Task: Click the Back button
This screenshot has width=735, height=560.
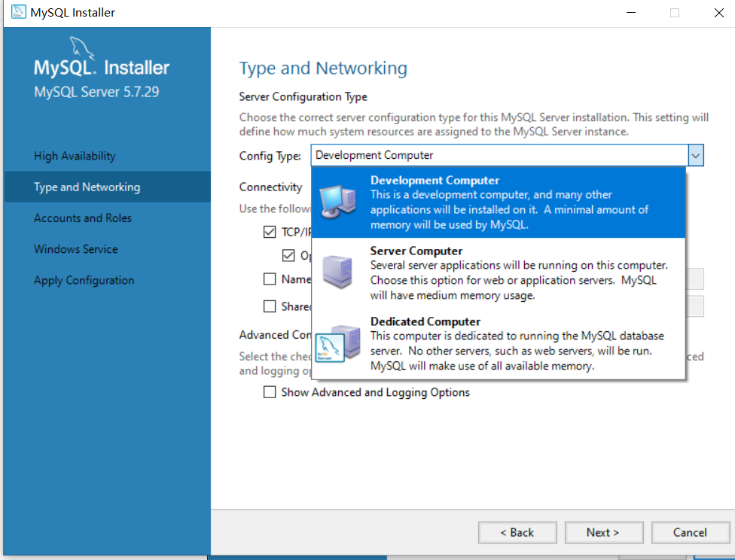Action: (x=517, y=532)
